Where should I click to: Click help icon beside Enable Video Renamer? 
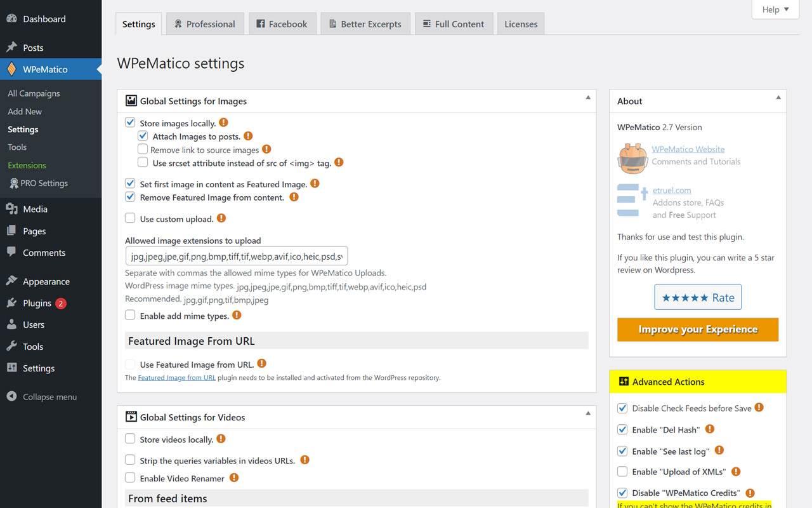[x=234, y=478]
